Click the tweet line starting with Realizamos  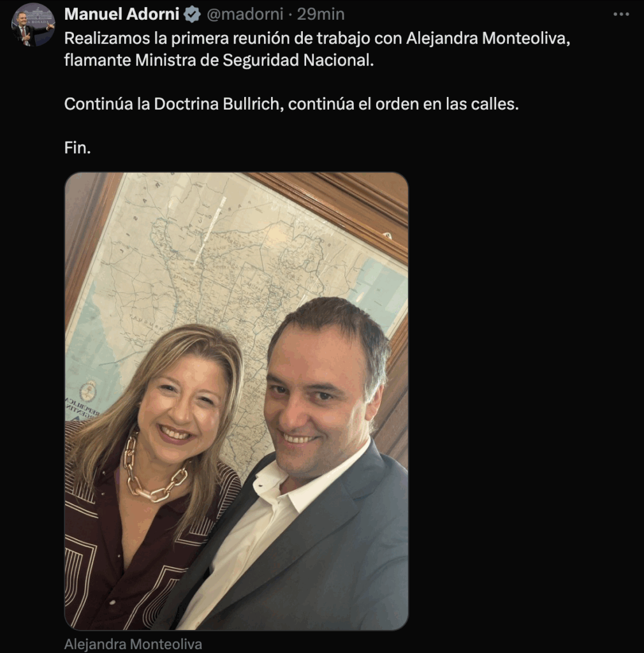[317, 38]
